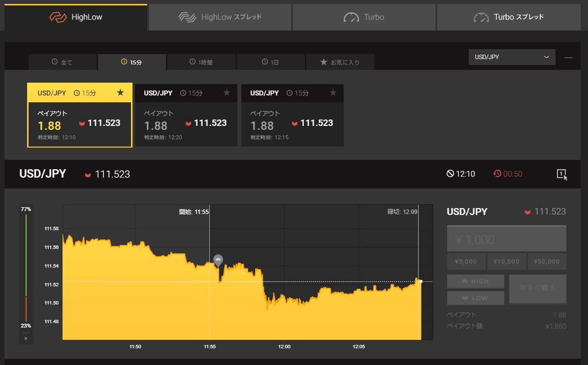This screenshot has width=588, height=365.
Task: Click the ¥1,000 investment amount field
Action: tap(507, 239)
